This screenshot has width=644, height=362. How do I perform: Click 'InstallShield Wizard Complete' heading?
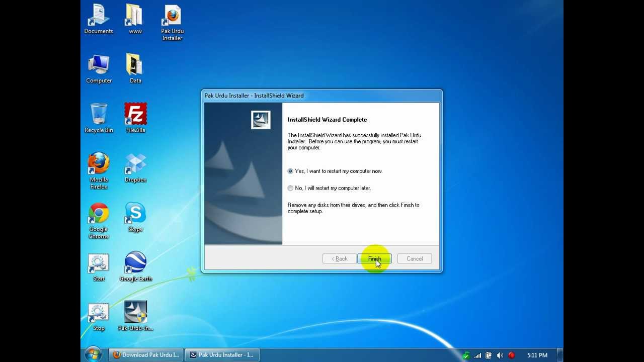point(327,120)
